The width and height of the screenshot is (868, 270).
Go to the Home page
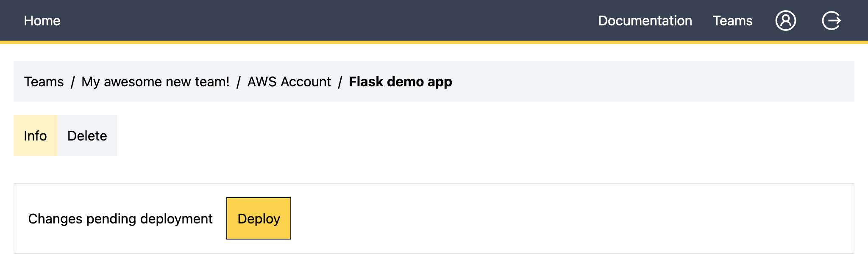pos(42,20)
